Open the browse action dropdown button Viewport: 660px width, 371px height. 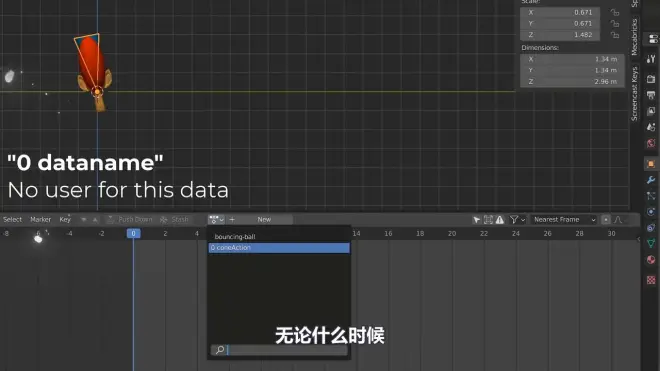tap(217, 219)
